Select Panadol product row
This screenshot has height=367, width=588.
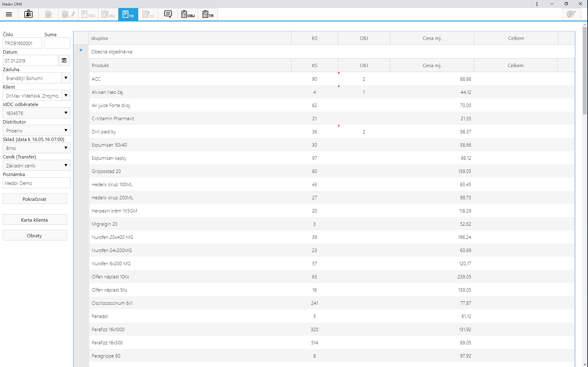click(332, 316)
